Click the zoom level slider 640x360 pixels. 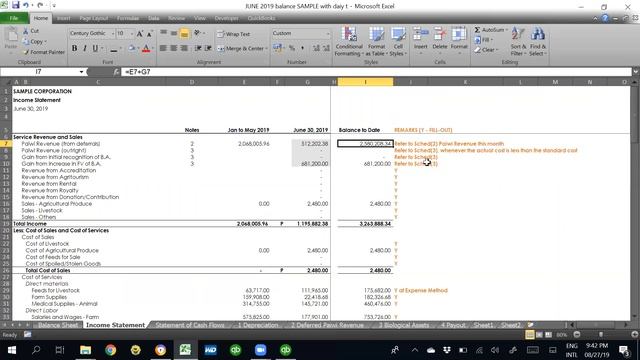tap(601, 335)
